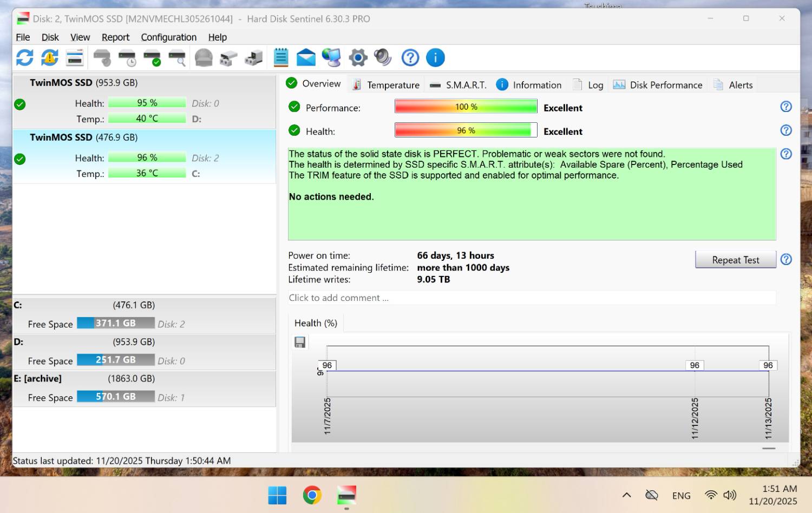Open the blue notepad report icon
This screenshot has width=812, height=513.
click(281, 57)
